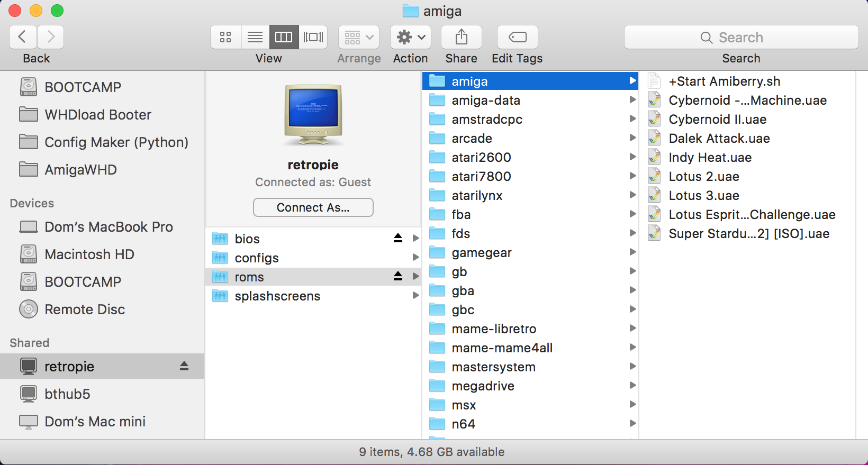Image resolution: width=868 pixels, height=465 pixels.
Task: Select the splashscreens shared folder
Action: pyautogui.click(x=313, y=296)
